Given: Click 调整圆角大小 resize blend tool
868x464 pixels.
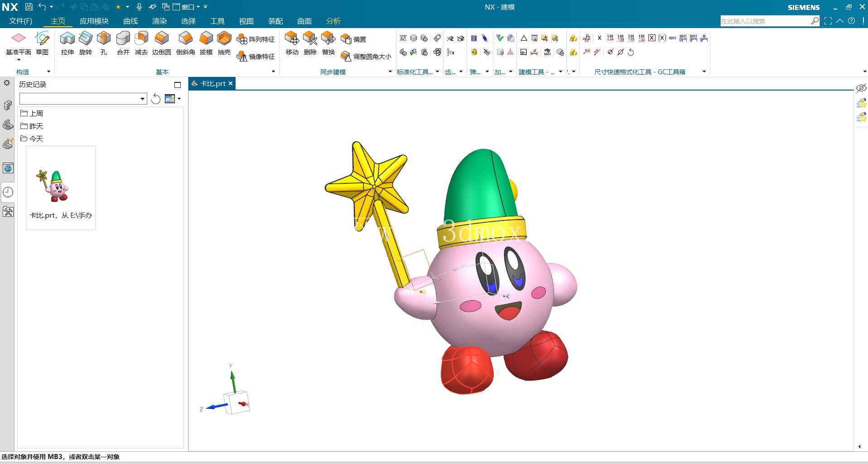Looking at the screenshot, I should tap(366, 57).
